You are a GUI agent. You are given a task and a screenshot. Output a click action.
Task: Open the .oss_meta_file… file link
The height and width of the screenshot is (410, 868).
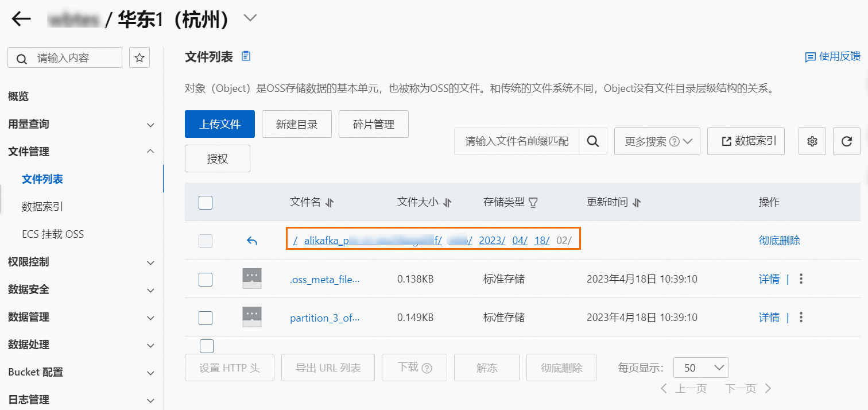click(x=325, y=279)
